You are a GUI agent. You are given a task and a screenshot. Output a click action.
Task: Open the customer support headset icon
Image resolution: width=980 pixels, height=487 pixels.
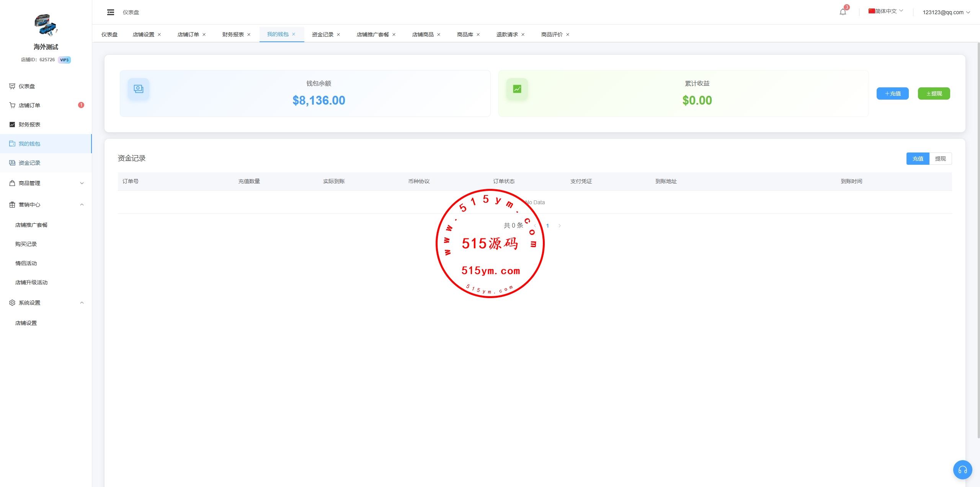click(x=962, y=470)
